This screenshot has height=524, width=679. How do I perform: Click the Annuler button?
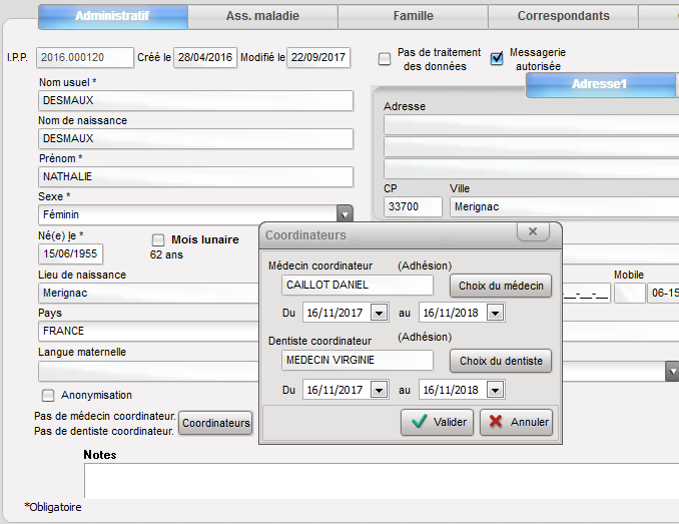pos(517,422)
